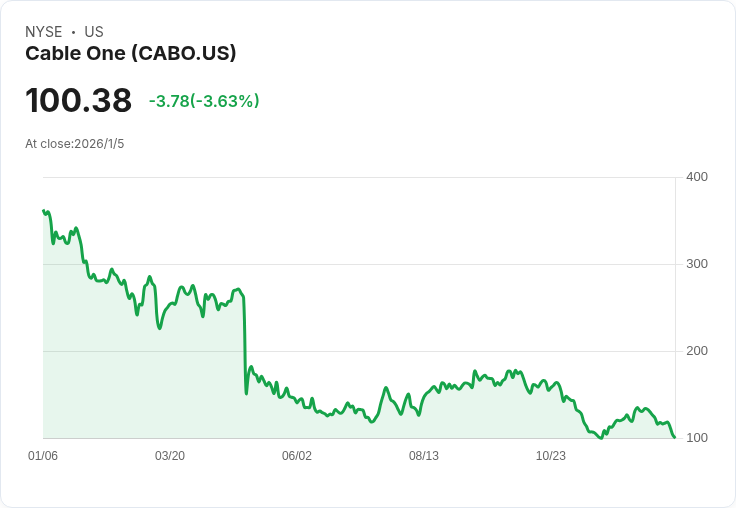The image size is (736, 508).
Task: Click the NYSE exchange label
Action: tap(44, 32)
